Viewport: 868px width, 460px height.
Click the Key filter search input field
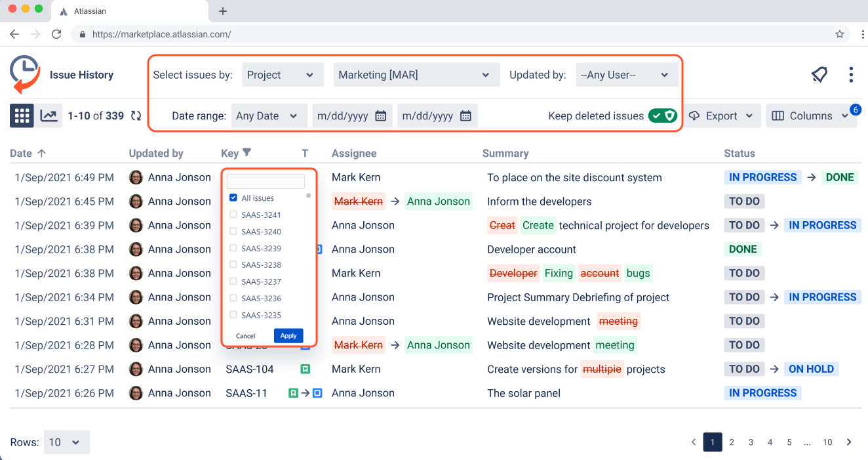265,180
